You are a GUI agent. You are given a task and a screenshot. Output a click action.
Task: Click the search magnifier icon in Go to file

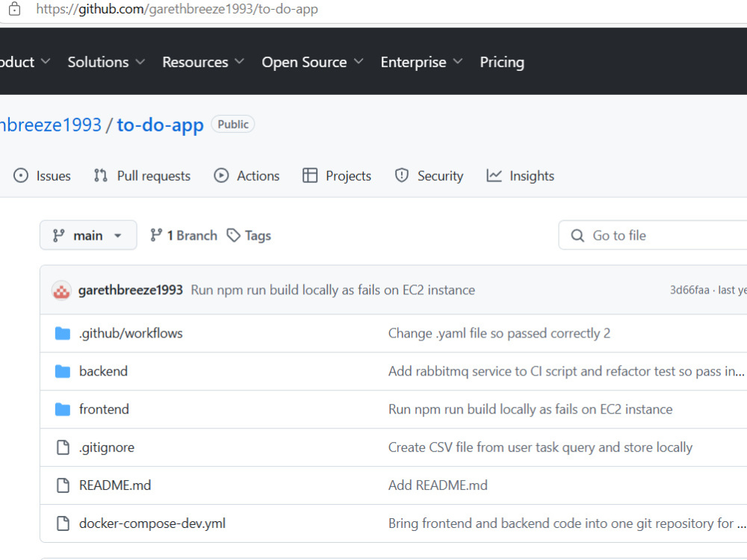[577, 235]
